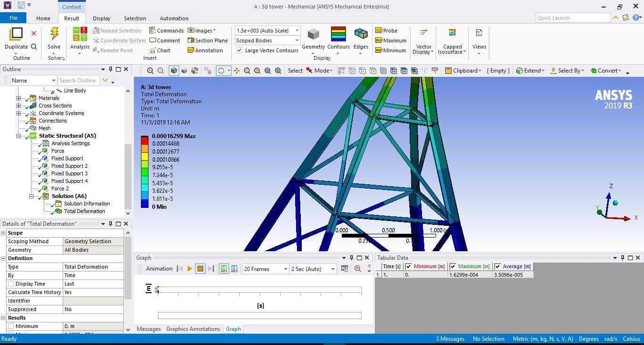
Task: Expand the Materials tree node
Action: click(18, 98)
